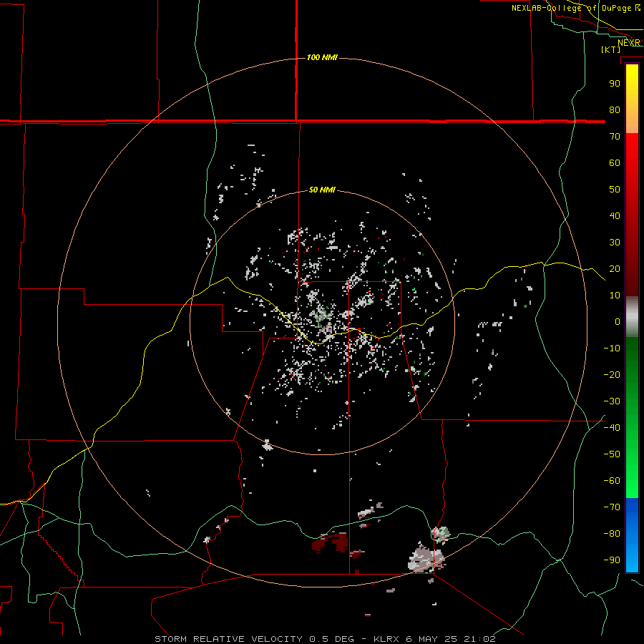
Task: Pick the blue bottom segment of color scale
Action: click(632, 535)
